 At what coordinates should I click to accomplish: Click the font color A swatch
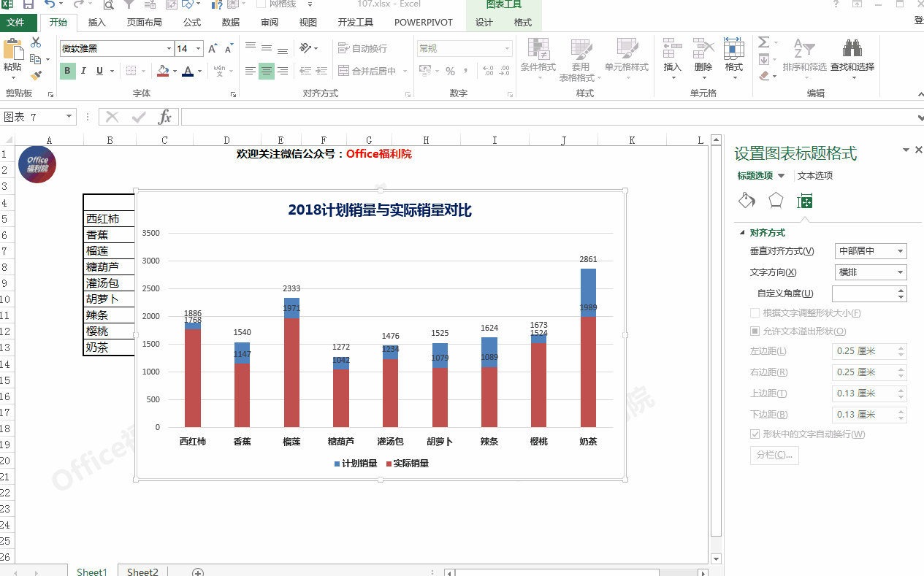188,71
